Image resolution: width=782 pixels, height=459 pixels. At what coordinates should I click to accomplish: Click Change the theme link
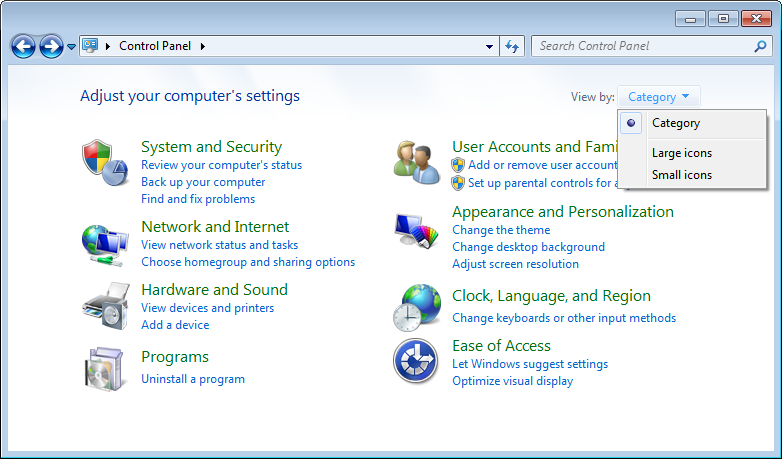[x=501, y=230]
